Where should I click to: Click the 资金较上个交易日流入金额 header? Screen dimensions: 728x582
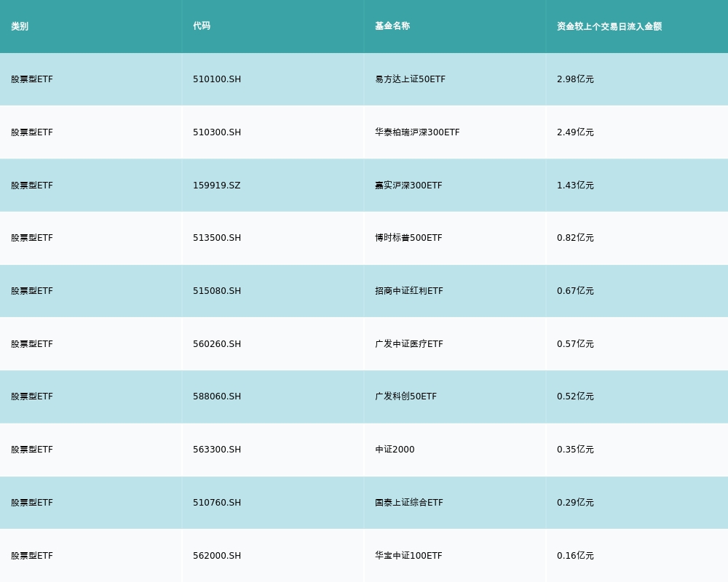tap(609, 26)
